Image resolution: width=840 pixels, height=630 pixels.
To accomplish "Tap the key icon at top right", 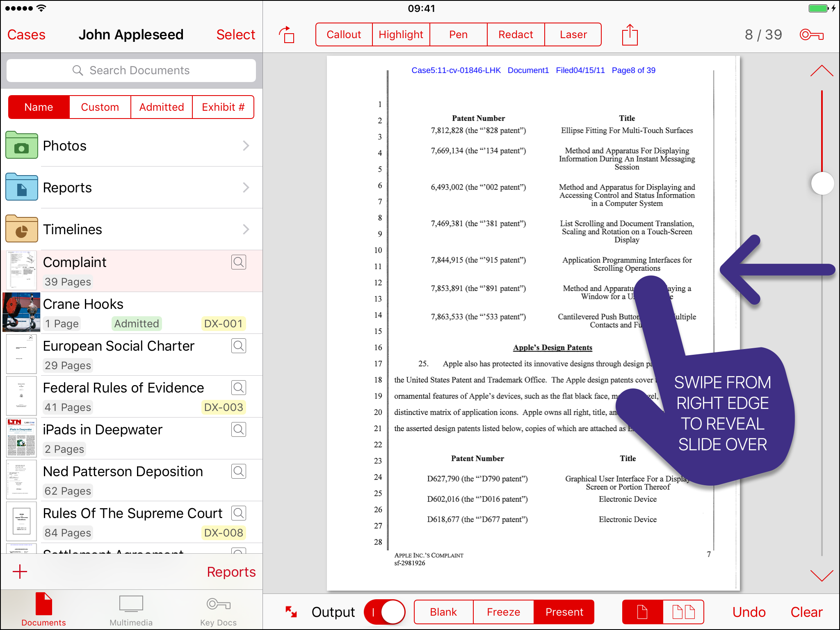I will 811,35.
